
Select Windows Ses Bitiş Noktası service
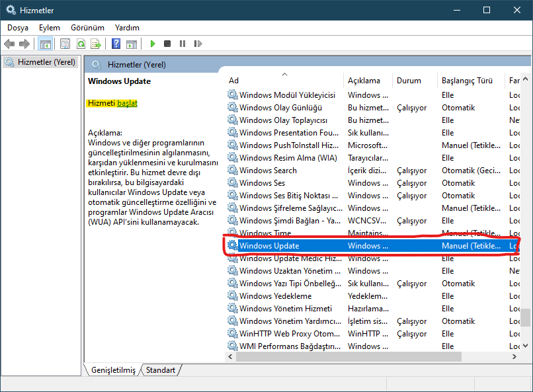point(373,196)
